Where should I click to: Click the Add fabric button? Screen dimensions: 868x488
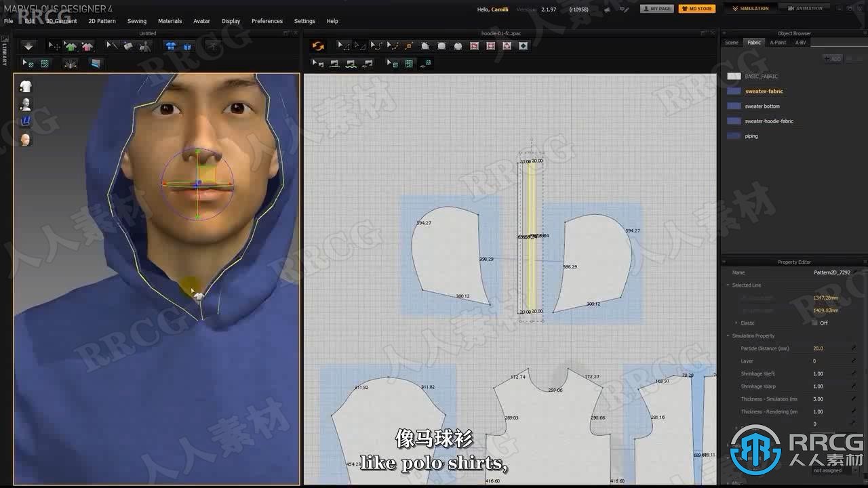[x=833, y=59]
